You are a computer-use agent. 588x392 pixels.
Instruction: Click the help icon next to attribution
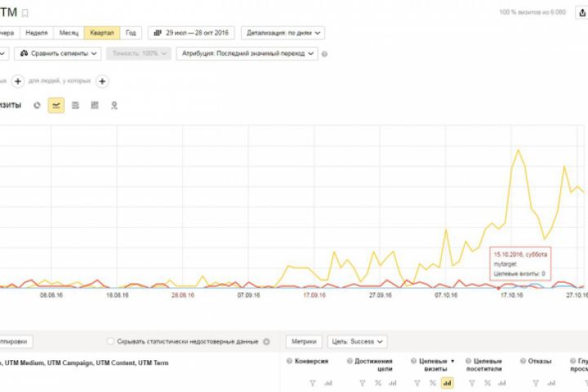pos(325,54)
